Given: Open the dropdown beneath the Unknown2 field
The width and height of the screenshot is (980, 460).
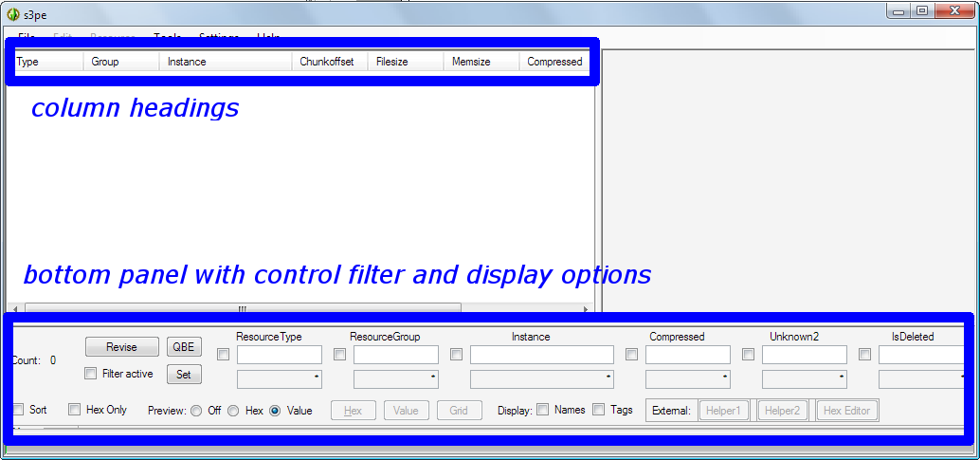Looking at the screenshot, I should click(805, 379).
